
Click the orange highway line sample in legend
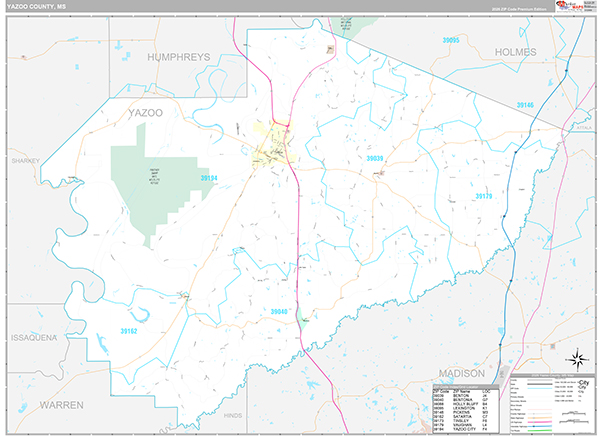(x=540, y=418)
